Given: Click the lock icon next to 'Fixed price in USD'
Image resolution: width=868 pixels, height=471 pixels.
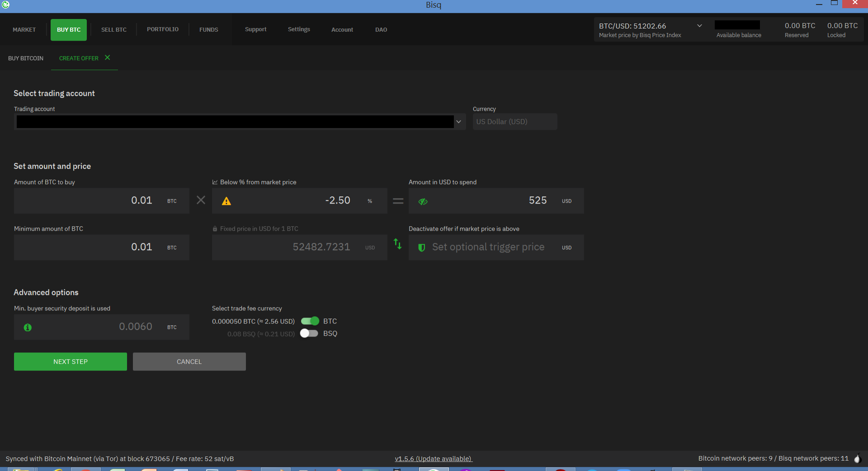Looking at the screenshot, I should point(215,228).
